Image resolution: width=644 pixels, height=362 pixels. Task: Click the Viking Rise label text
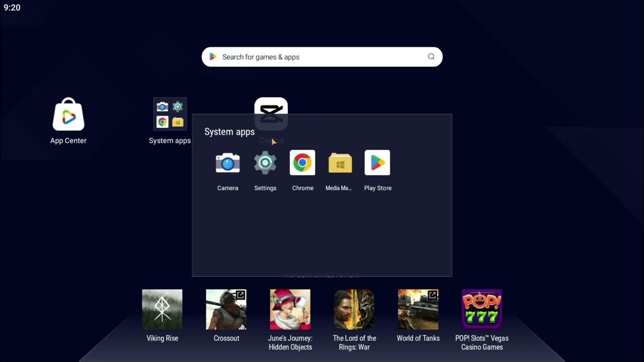tap(162, 338)
